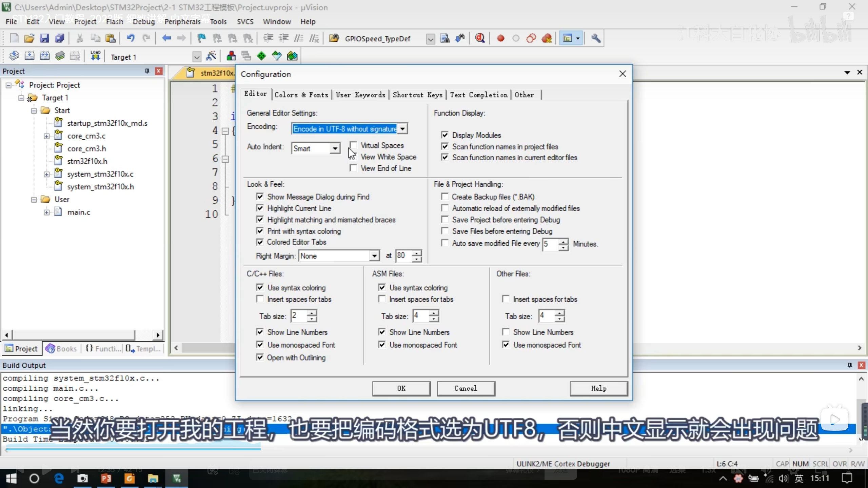Open File Explorer from the taskbar

(x=153, y=478)
